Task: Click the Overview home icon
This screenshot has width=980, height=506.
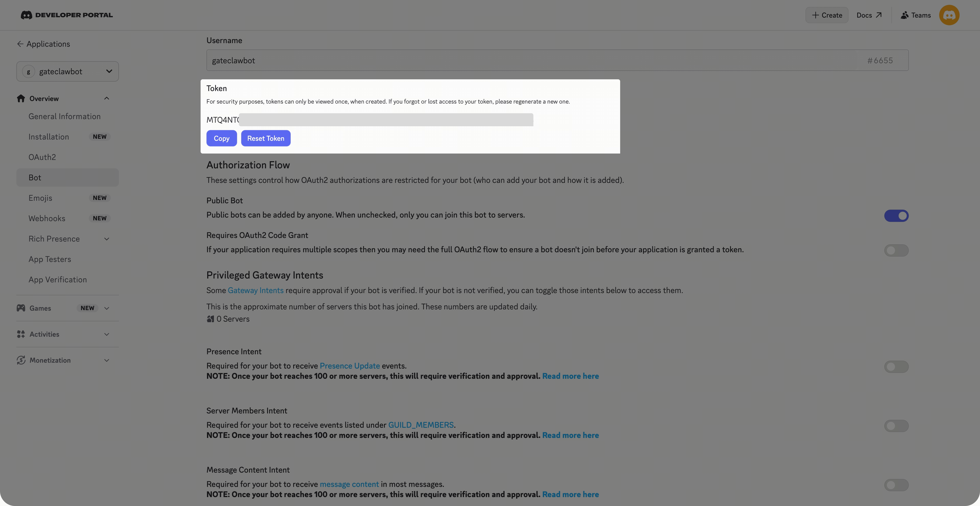Action: pyautogui.click(x=21, y=98)
